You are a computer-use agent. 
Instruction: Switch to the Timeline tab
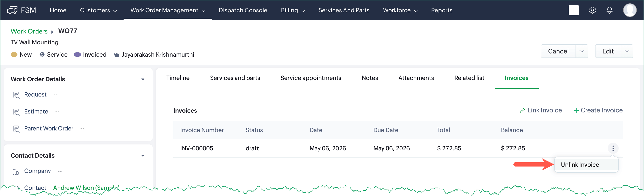178,78
